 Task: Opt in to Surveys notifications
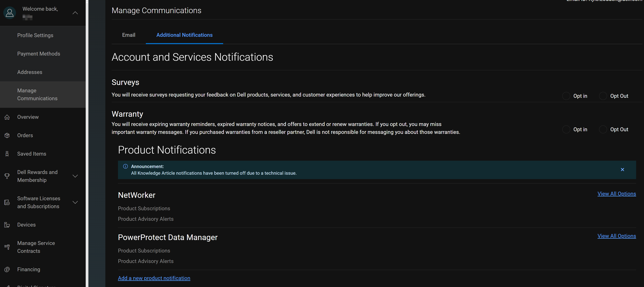click(567, 96)
